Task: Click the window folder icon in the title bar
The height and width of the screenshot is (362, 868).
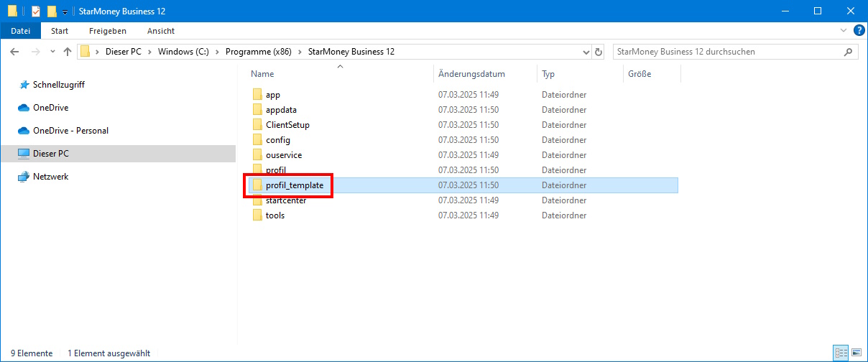Action: point(12,11)
